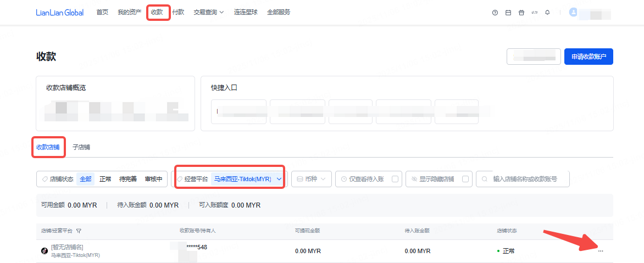Click the account number *****548
This screenshot has height=263, width=644.
(x=197, y=247)
